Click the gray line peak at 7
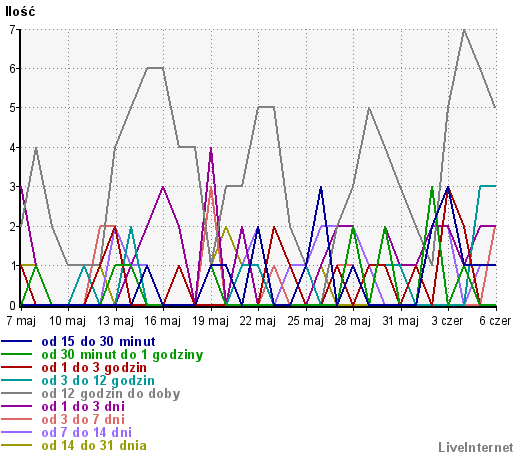The height and width of the screenshot is (457, 520). coord(464,30)
